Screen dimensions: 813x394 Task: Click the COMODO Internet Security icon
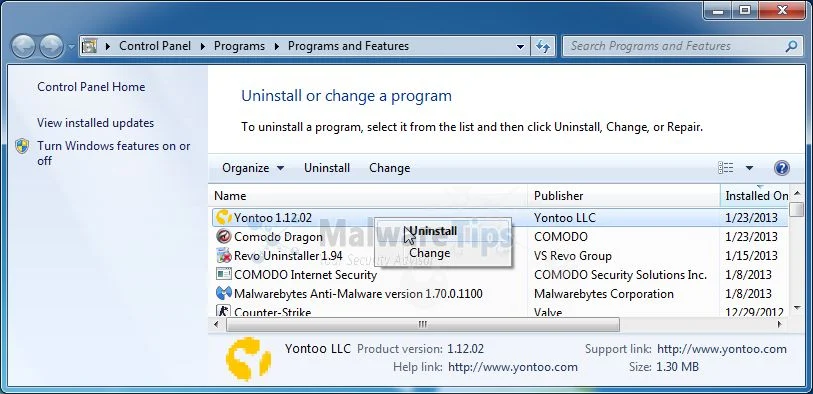[x=223, y=274]
